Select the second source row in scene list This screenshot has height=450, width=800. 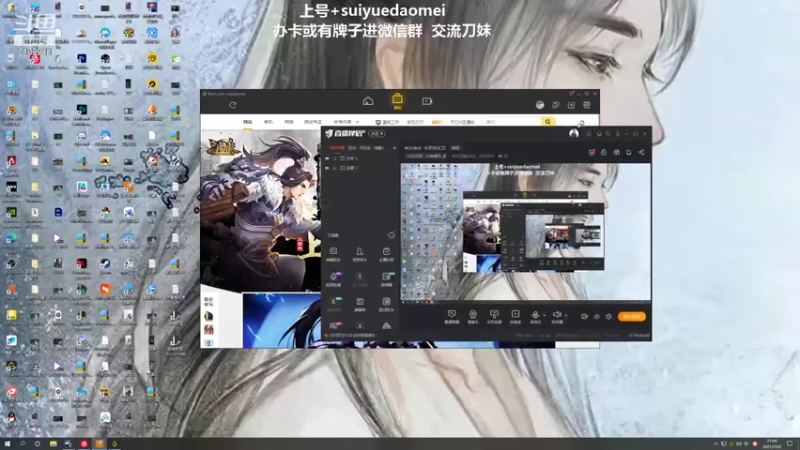[360, 168]
